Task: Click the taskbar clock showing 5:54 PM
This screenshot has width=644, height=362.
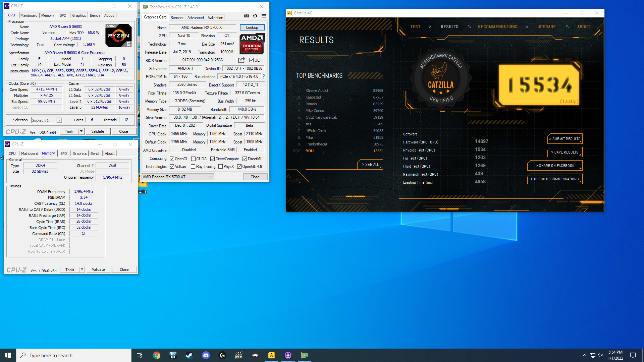Action: (x=615, y=355)
